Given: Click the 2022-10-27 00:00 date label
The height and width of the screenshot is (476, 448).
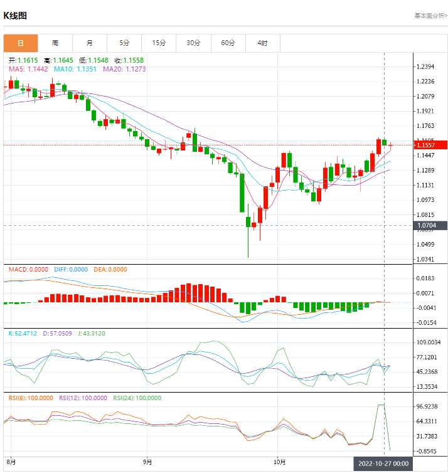Looking at the screenshot, I should [x=383, y=464].
